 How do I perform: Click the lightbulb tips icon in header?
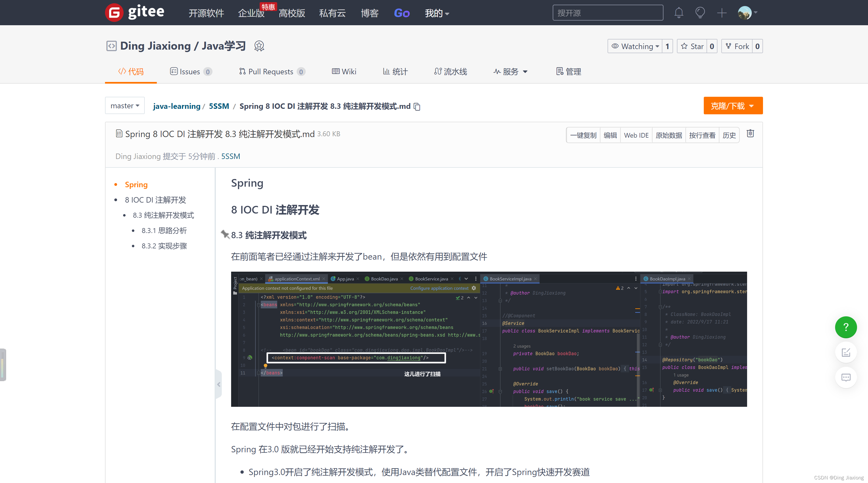(700, 13)
